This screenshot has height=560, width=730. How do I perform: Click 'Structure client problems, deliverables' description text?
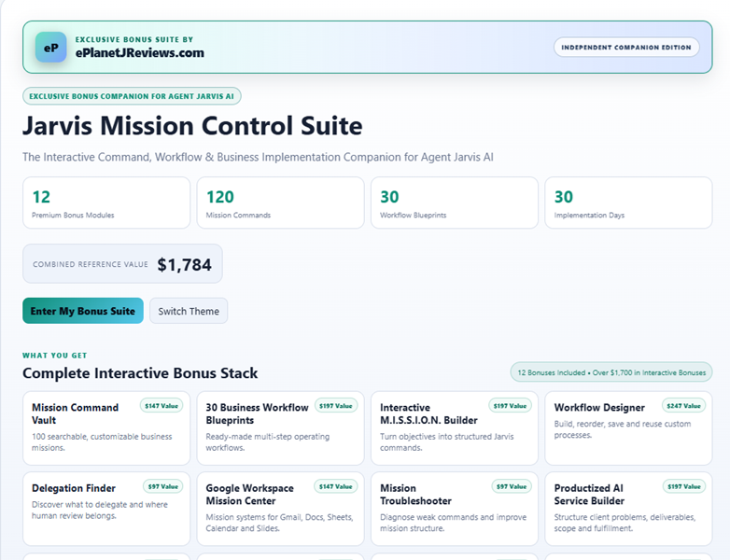625,523
